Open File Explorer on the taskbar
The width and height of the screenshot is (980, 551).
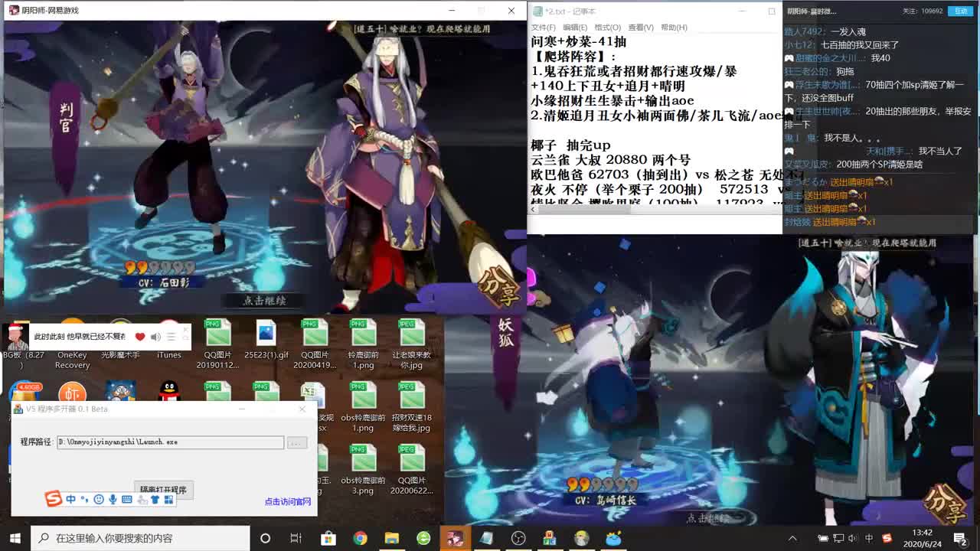tap(392, 538)
